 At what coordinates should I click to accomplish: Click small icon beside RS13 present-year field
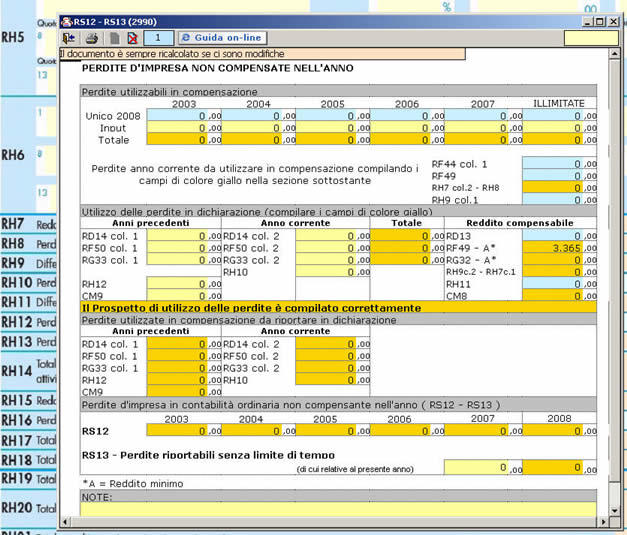pos(515,469)
